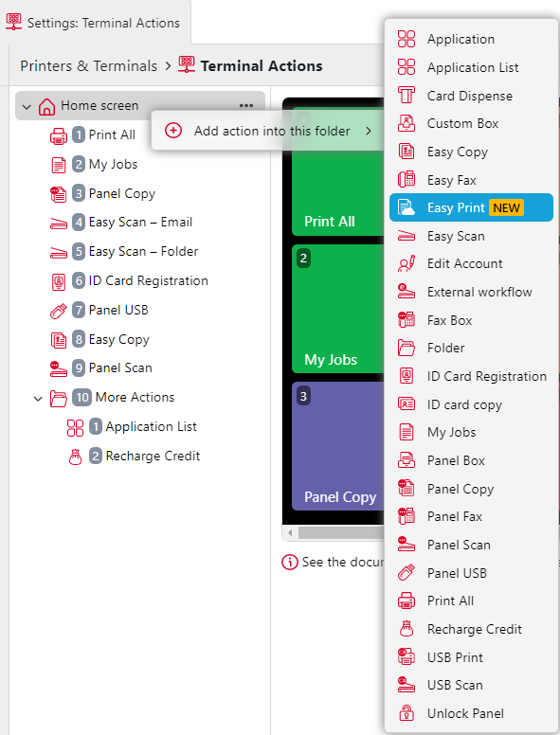Go to Printers & Terminals breadcrumb
The width and height of the screenshot is (560, 735).
point(89,65)
